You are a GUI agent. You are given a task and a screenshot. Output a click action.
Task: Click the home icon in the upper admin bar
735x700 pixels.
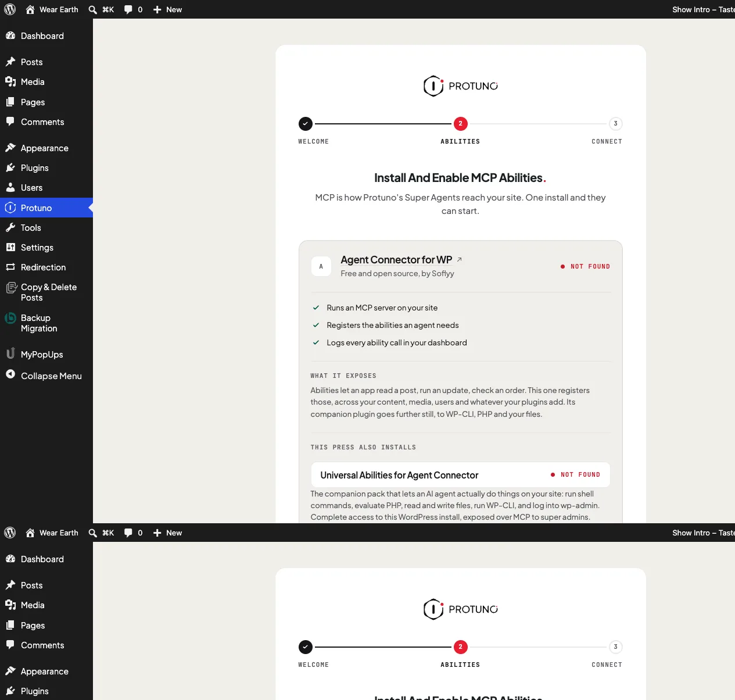pyautogui.click(x=30, y=9)
